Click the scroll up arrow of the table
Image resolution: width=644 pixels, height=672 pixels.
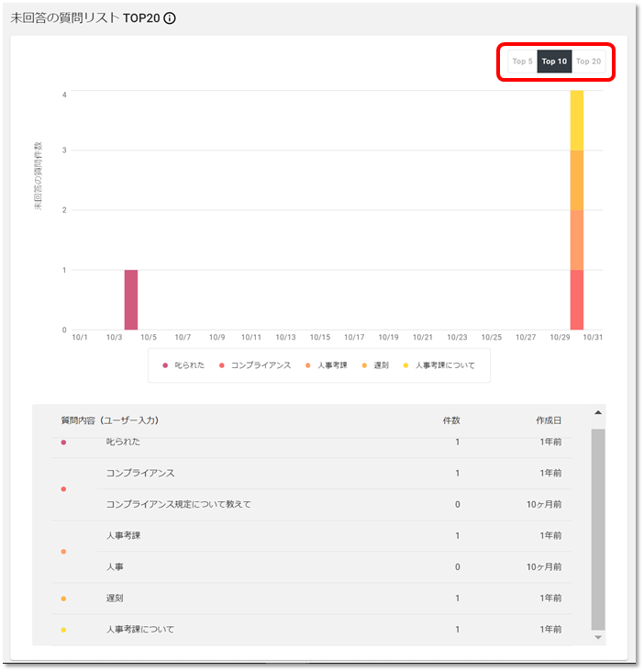(598, 413)
